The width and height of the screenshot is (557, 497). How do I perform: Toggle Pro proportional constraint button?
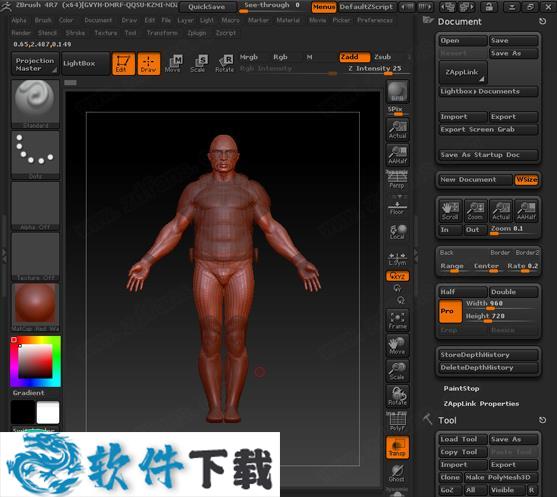tap(450, 311)
